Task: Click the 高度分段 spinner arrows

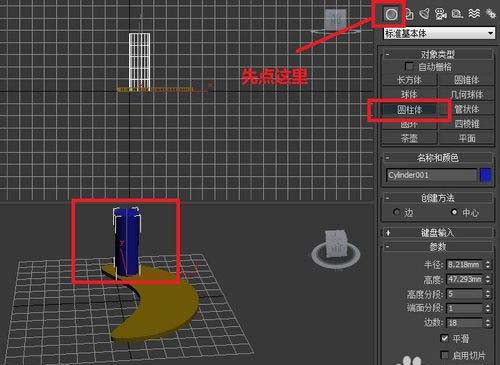Action: [488, 294]
